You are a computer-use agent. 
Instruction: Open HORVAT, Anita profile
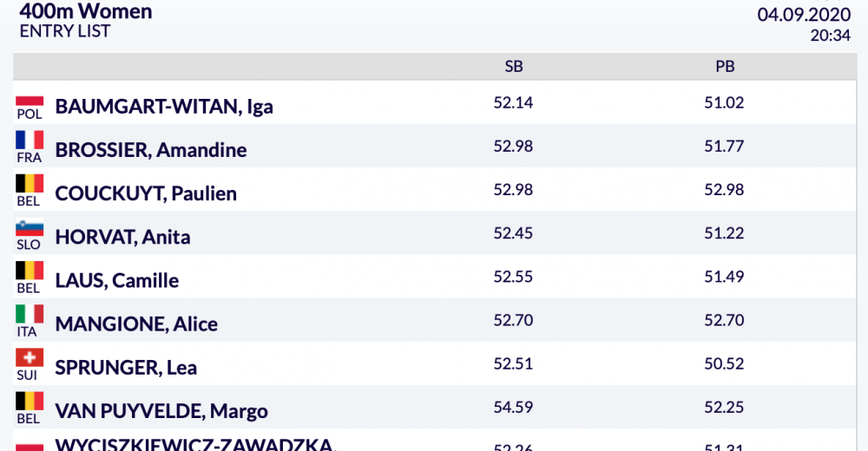pos(122,237)
